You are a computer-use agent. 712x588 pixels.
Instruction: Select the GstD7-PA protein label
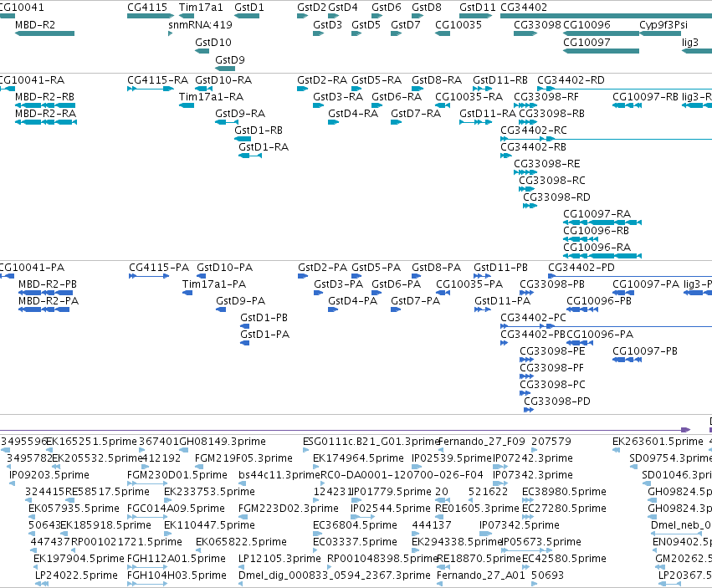pos(415,301)
